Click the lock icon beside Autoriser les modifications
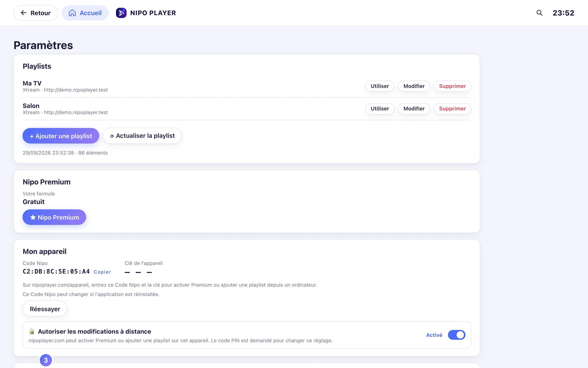Screen dimensions: 588x368 coord(32,331)
